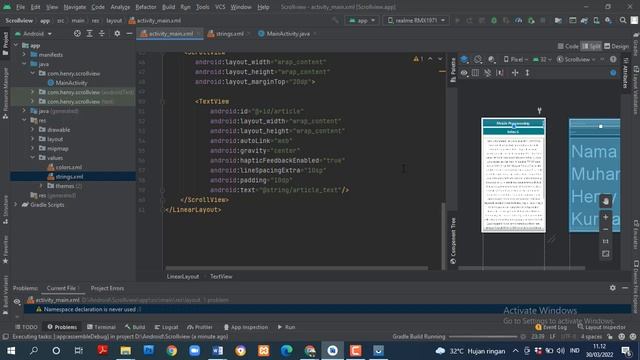Open API 32 version dropdown
Viewport: 640px width, 360px height.
click(542, 60)
